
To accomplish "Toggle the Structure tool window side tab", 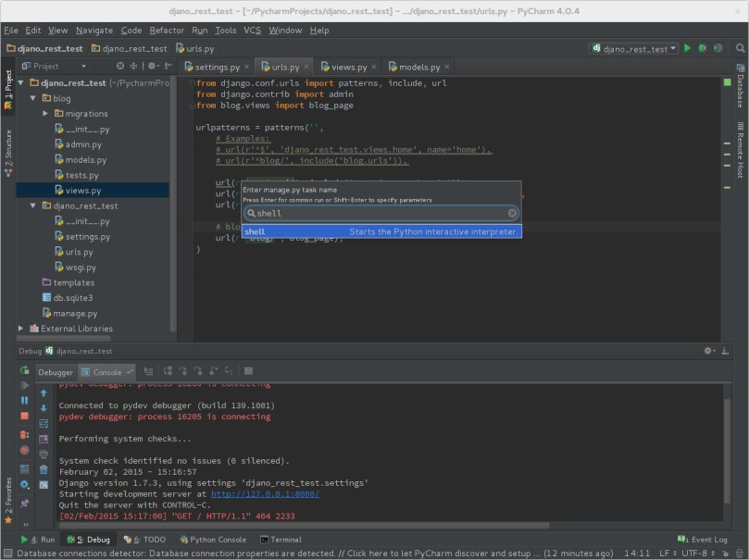I will click(x=8, y=153).
